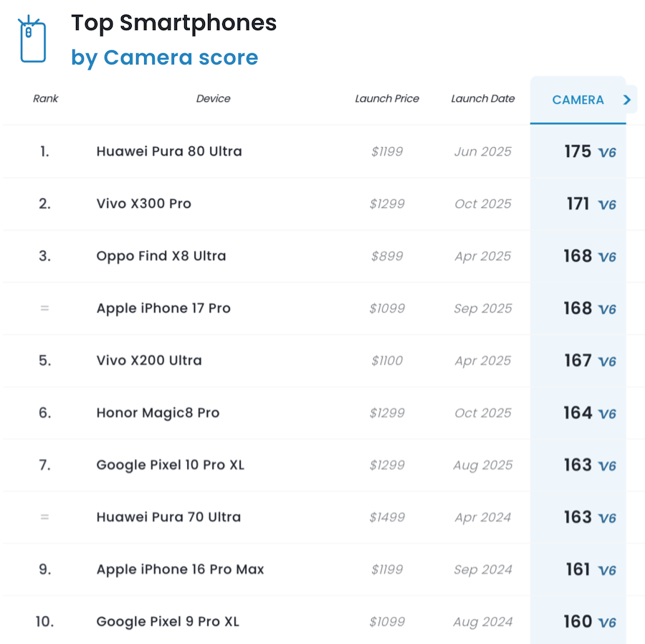Click the right chevron next to CAMERA

tap(627, 100)
